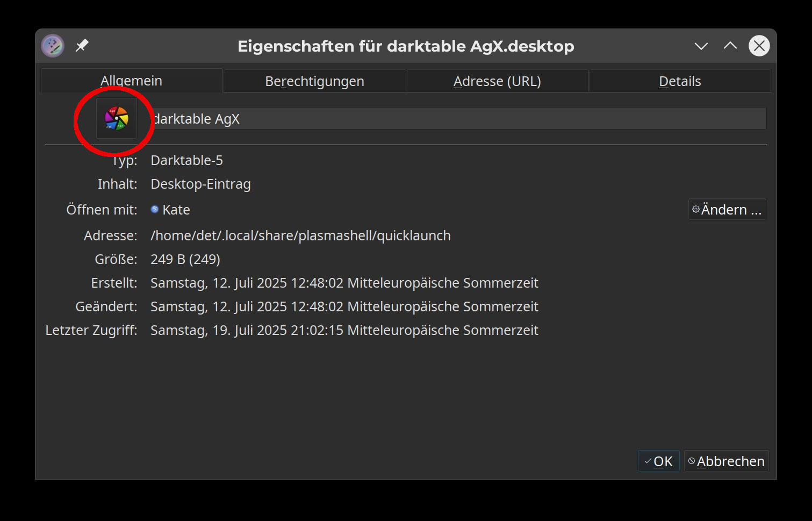The image size is (812, 521).
Task: Click the path /home/det/.local/share/plasmashell/quicklaunch
Action: tap(300, 235)
